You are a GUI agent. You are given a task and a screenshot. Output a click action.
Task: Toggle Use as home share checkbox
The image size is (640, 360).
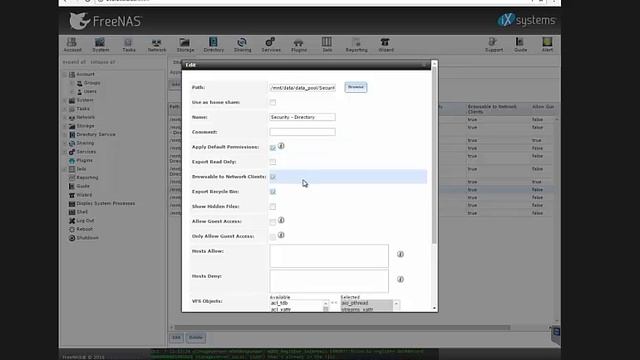(x=273, y=102)
